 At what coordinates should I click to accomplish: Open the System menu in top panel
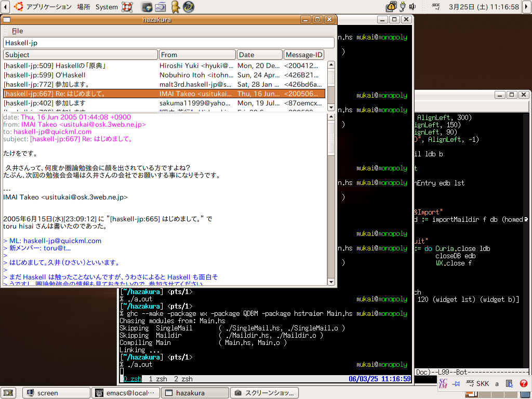coord(107,7)
